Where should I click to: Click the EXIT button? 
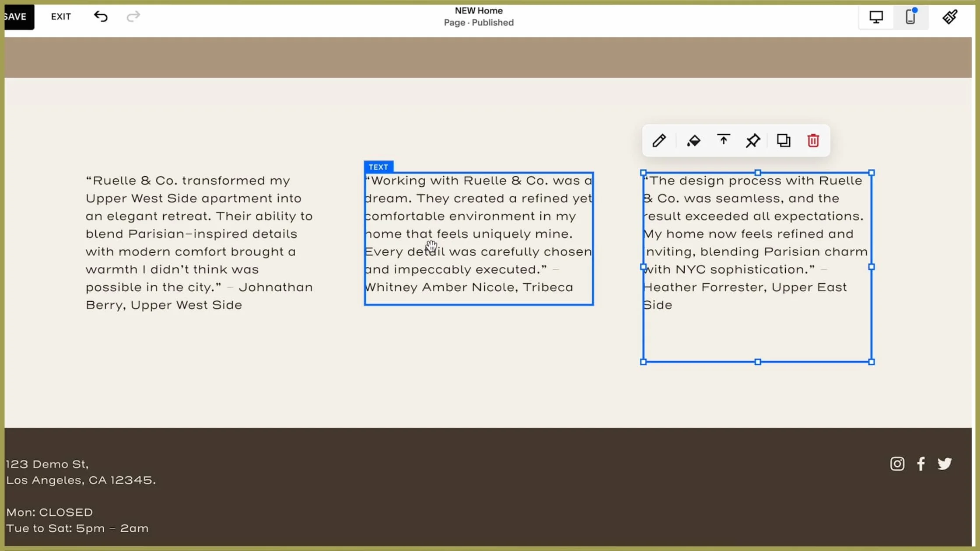point(61,17)
